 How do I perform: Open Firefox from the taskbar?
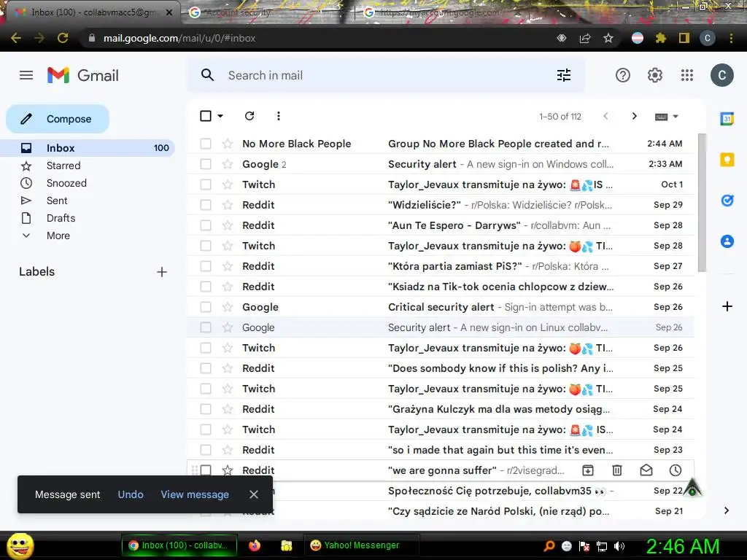(x=255, y=545)
